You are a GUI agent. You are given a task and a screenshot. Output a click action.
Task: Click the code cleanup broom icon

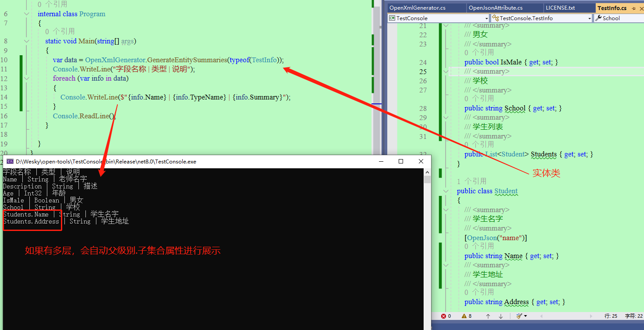[x=519, y=316]
